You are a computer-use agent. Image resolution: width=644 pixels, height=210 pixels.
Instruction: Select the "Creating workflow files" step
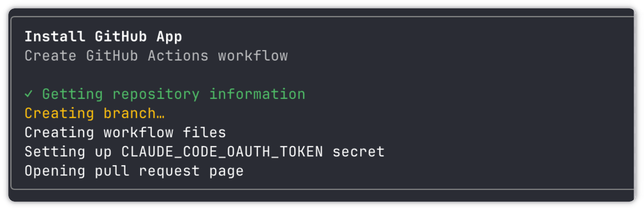[125, 133]
